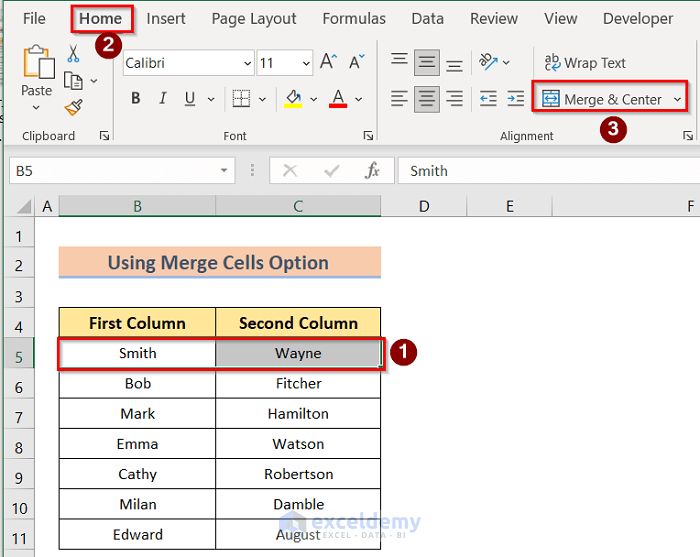
Task: Select the Using Merge Cells Option title
Action: [x=220, y=262]
